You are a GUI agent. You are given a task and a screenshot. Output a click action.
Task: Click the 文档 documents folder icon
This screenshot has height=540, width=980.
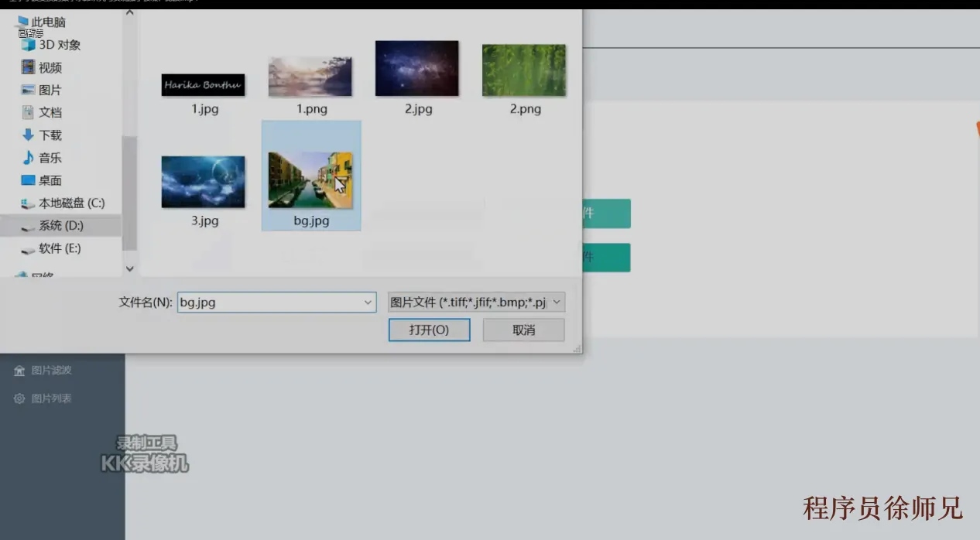click(x=29, y=112)
